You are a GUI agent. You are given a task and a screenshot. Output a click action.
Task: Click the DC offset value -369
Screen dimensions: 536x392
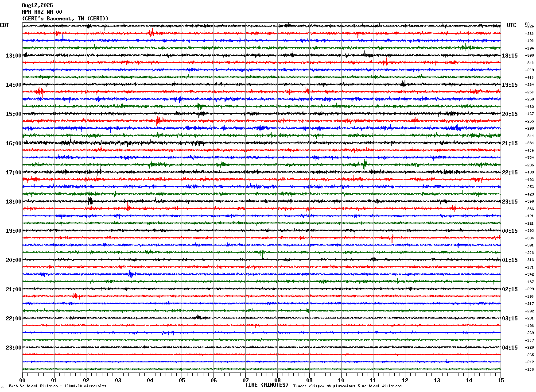[x=529, y=202]
